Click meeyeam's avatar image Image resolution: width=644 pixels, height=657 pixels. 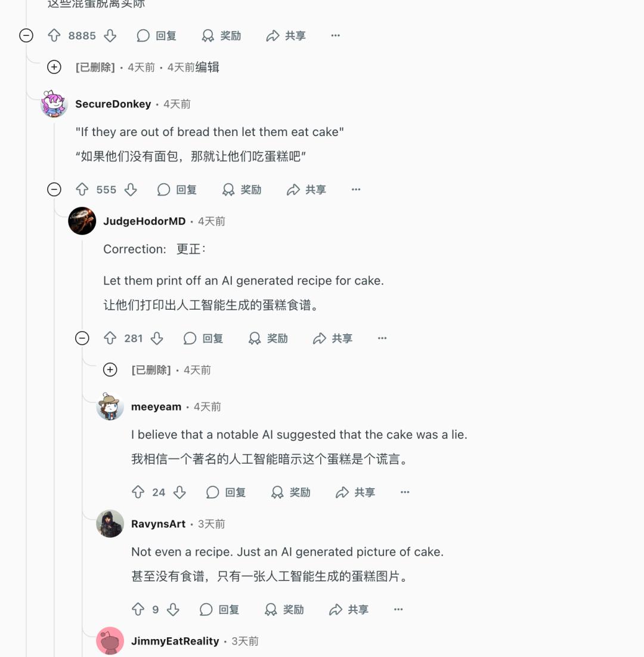coord(110,406)
